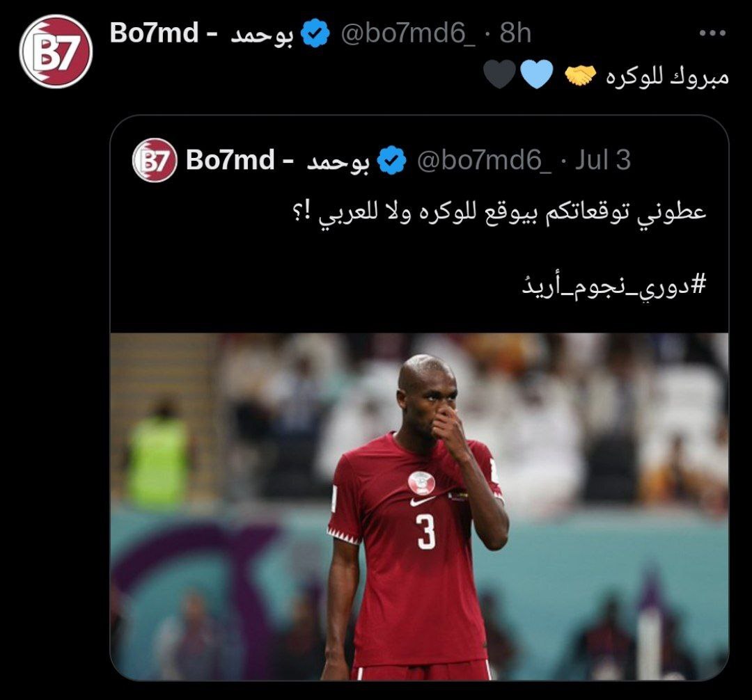This screenshot has height=700, width=752.
Task: Click the tweet text مبروك للوكره
Action: click(x=667, y=77)
